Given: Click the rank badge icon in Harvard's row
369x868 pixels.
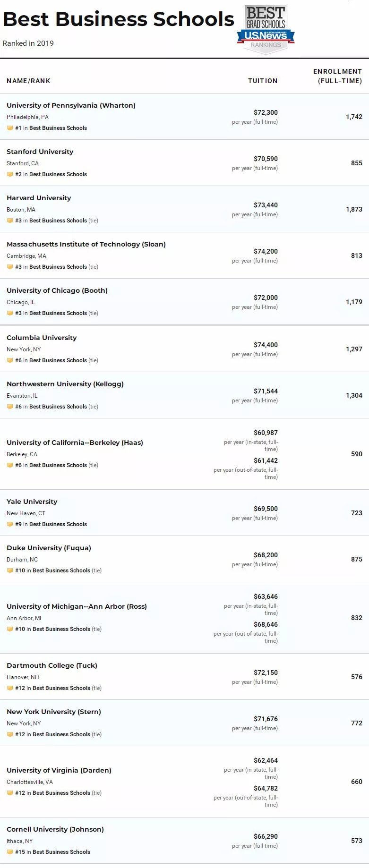Looking at the screenshot, I should [10, 221].
